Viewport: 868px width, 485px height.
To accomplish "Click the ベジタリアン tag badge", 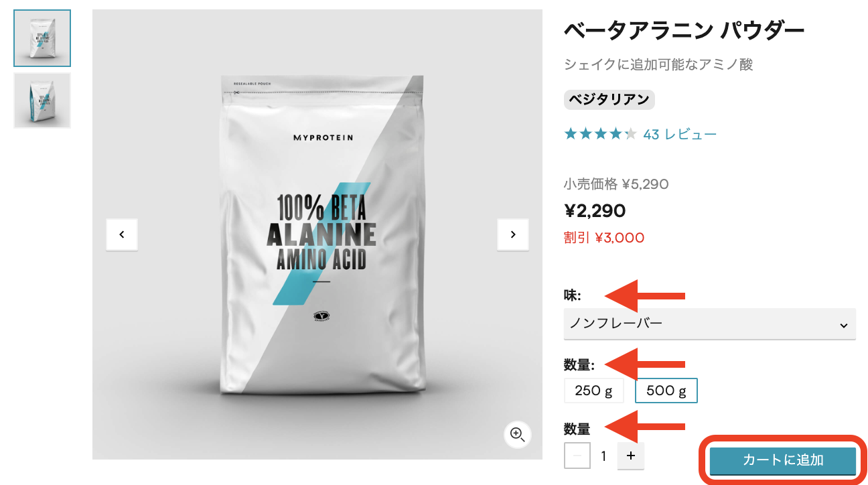I will [x=609, y=100].
